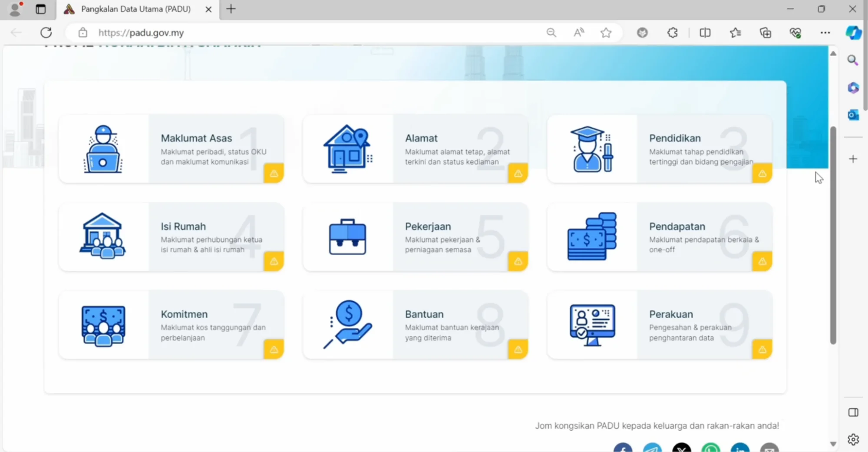
Task: Click warning badge on Pekerjaan card
Action: pos(518,261)
